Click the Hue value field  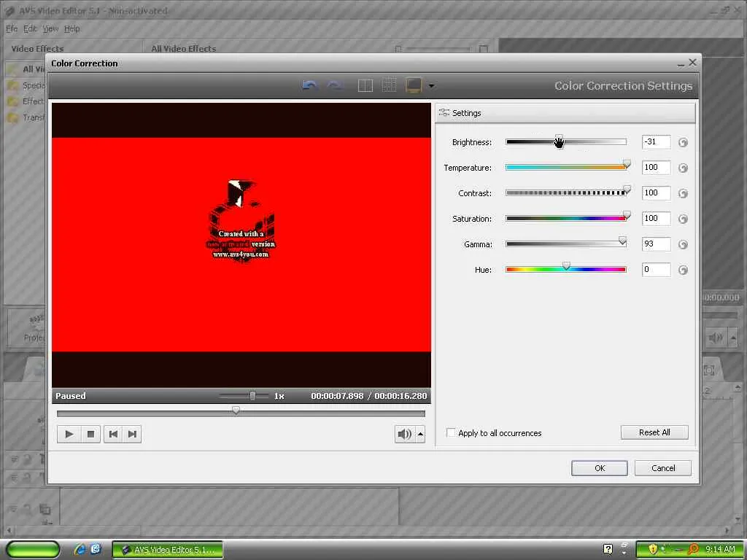click(x=656, y=270)
